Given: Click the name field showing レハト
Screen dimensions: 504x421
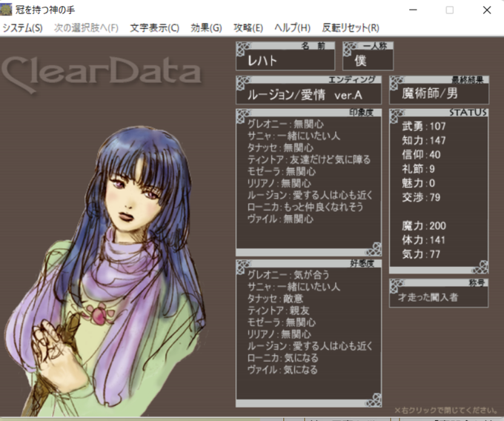Looking at the screenshot, I should 285,60.
